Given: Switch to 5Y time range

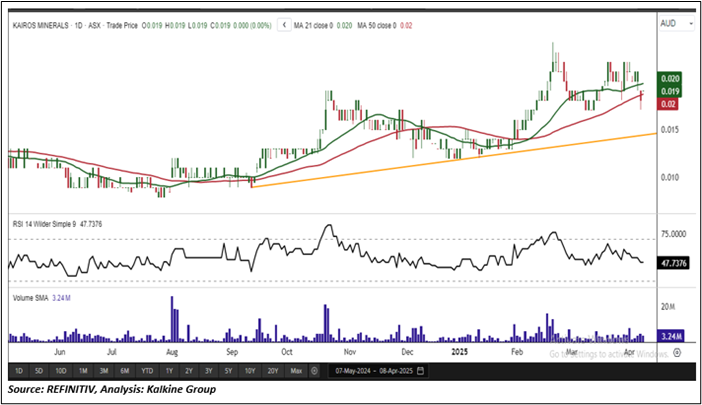Looking at the screenshot, I should coord(229,371).
